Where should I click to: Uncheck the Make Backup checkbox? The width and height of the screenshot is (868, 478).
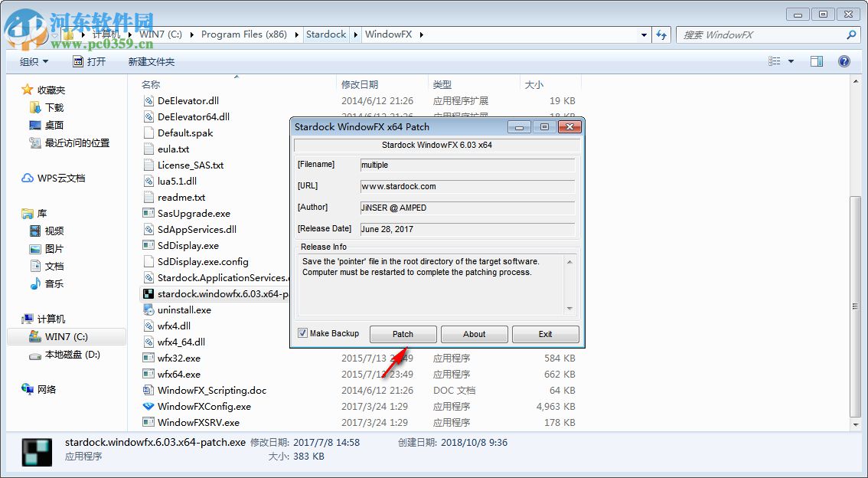coord(302,333)
